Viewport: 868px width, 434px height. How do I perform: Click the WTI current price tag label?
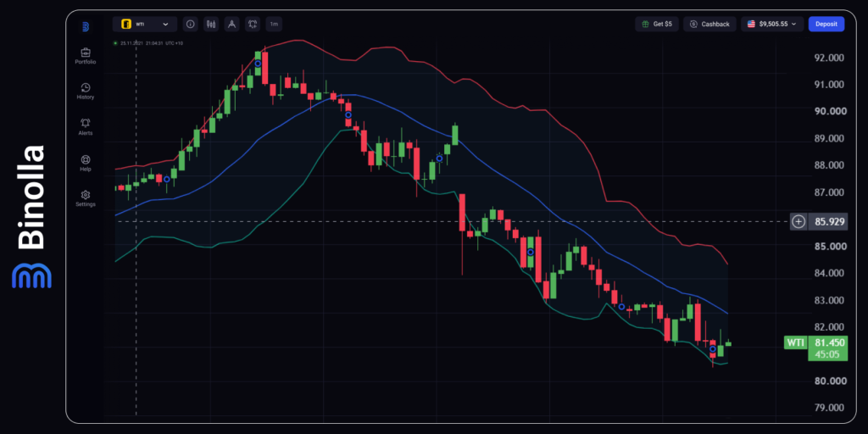point(795,342)
